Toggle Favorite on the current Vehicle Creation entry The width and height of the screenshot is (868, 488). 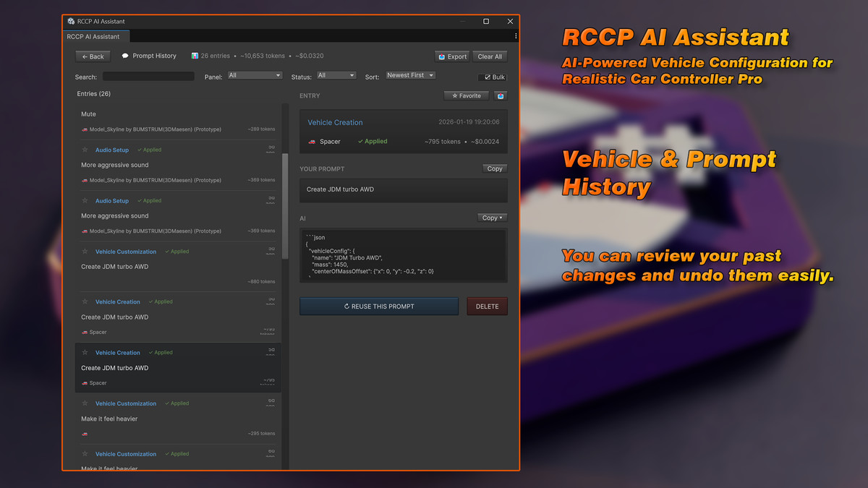click(466, 95)
